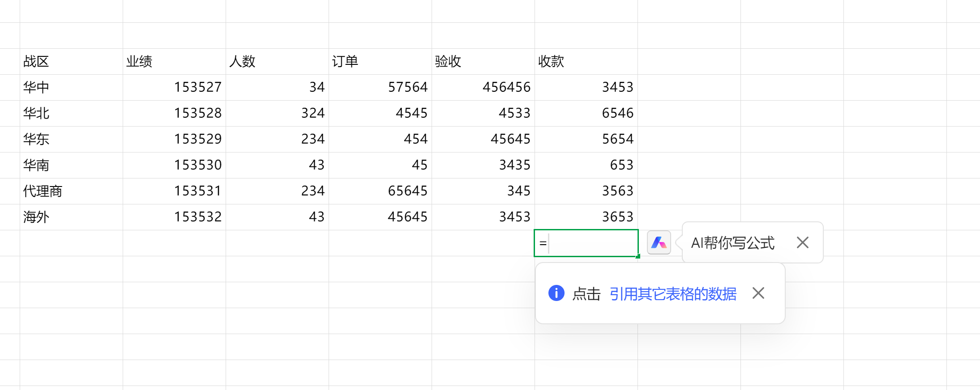Screen dimensions: 980x390
Task: Click the AI帮你写公式 label
Action: coord(732,243)
